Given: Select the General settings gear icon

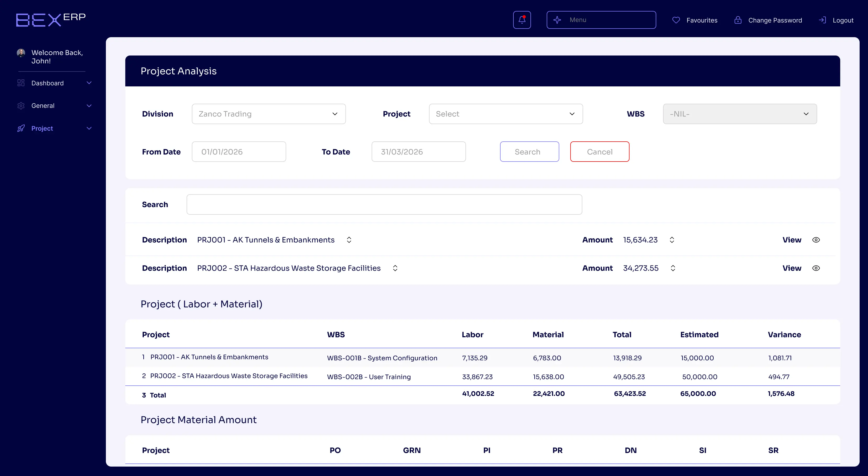Looking at the screenshot, I should click(20, 105).
